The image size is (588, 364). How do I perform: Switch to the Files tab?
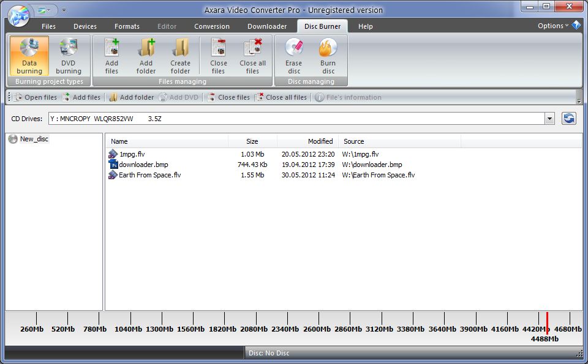pos(48,26)
